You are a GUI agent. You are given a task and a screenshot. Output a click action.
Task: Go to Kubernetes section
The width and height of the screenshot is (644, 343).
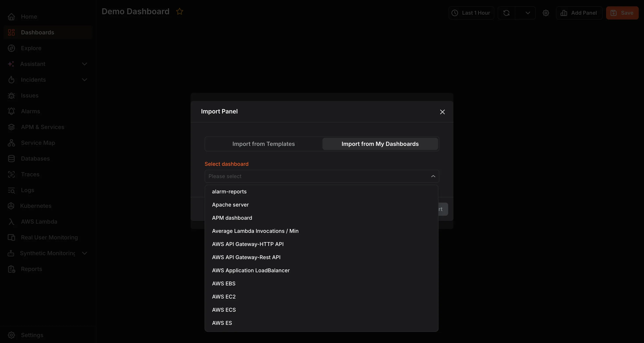click(x=48, y=206)
